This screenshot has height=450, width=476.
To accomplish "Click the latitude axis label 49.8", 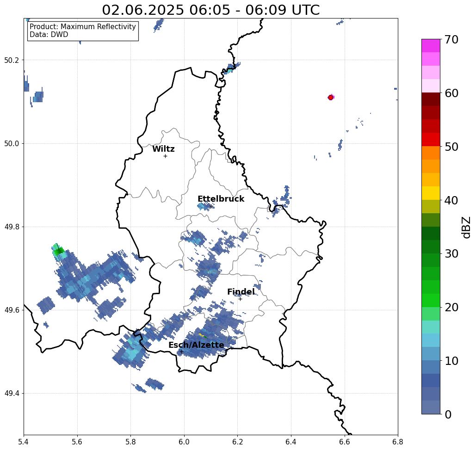I will [x=11, y=227].
